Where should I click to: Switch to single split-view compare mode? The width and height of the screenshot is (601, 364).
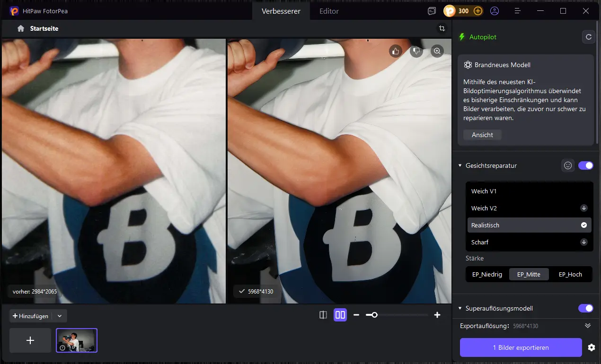[x=323, y=315]
